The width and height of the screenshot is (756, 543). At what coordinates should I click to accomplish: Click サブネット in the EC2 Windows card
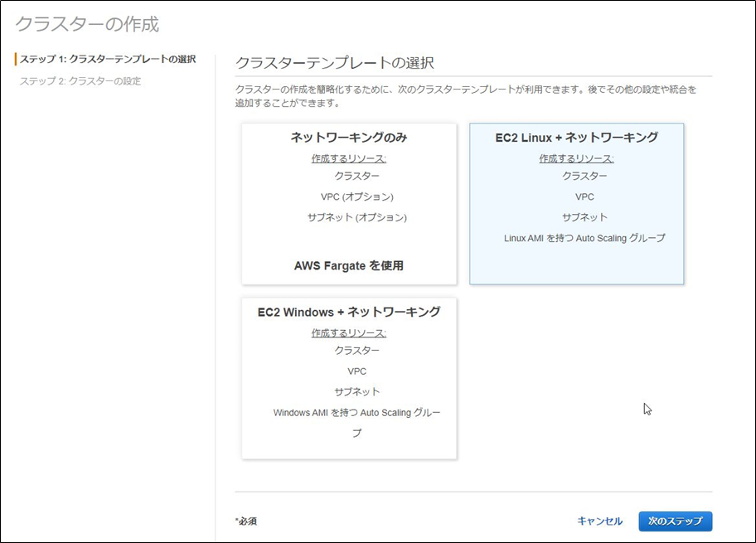point(357,392)
